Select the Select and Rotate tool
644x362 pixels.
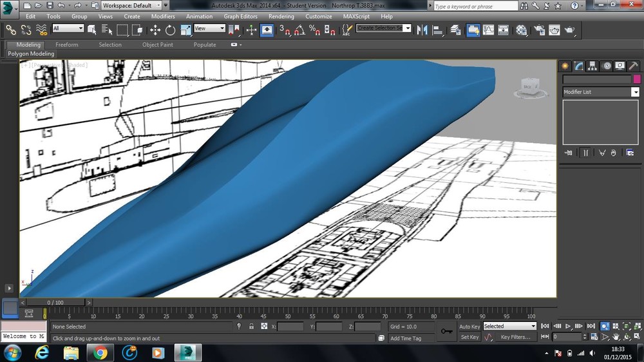point(171,30)
